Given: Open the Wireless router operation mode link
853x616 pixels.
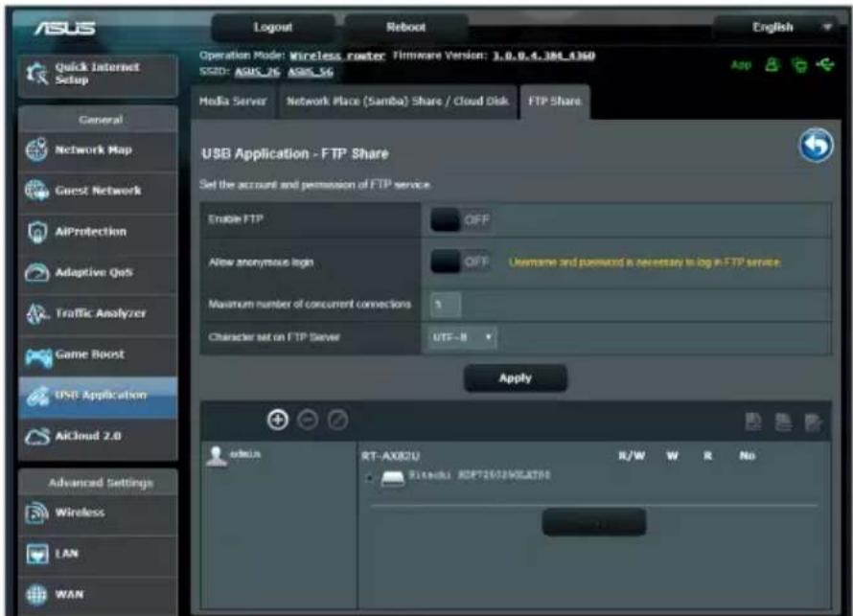Looking at the screenshot, I should [x=337, y=56].
